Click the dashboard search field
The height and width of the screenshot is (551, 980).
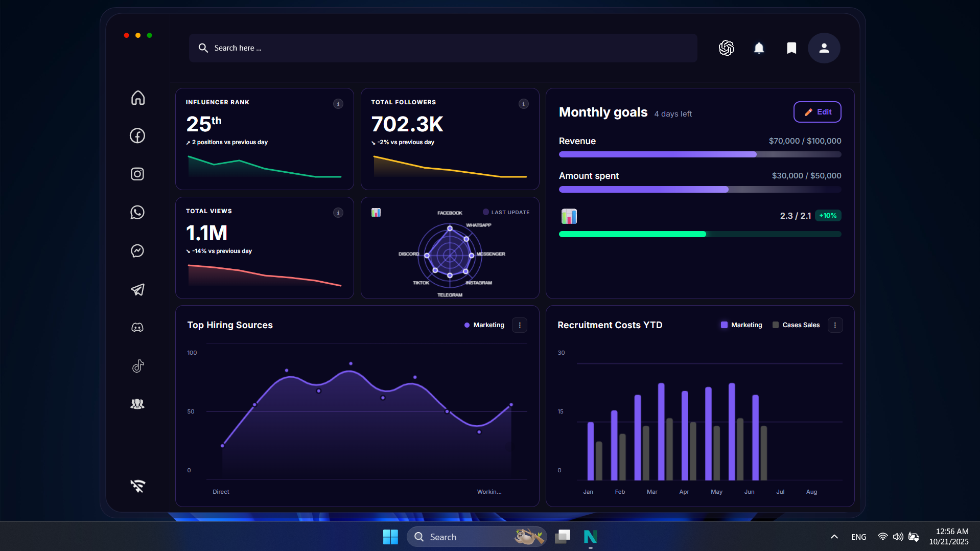pyautogui.click(x=442, y=48)
